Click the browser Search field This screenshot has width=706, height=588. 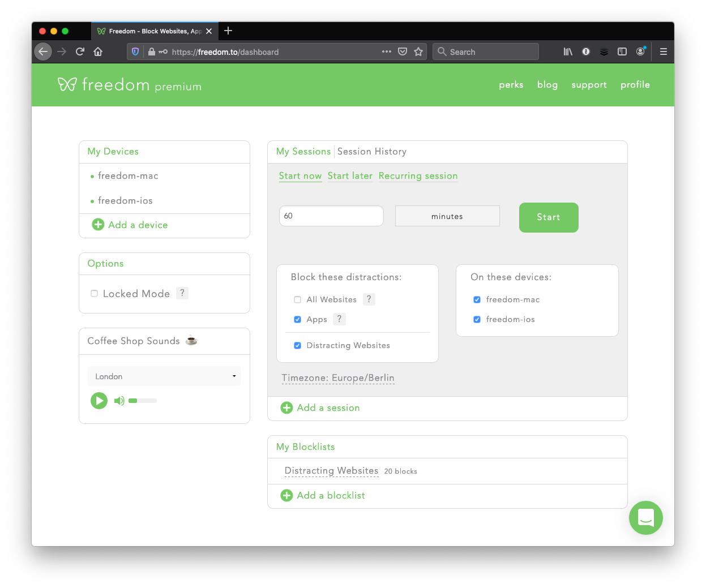pos(486,52)
